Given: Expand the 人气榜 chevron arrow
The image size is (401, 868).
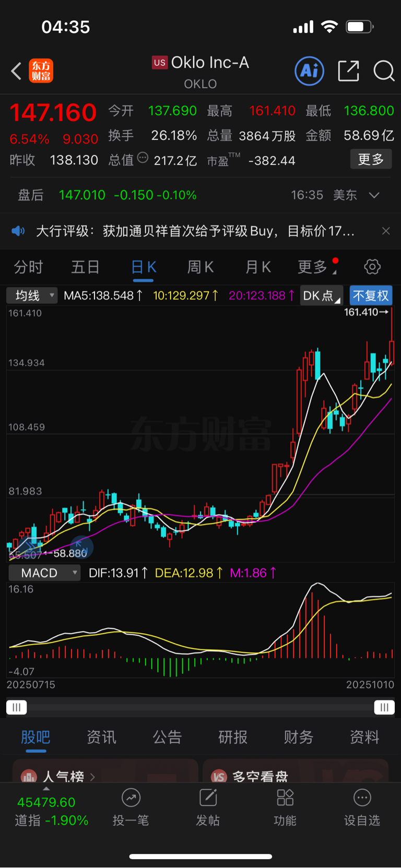Looking at the screenshot, I should pyautogui.click(x=92, y=777).
